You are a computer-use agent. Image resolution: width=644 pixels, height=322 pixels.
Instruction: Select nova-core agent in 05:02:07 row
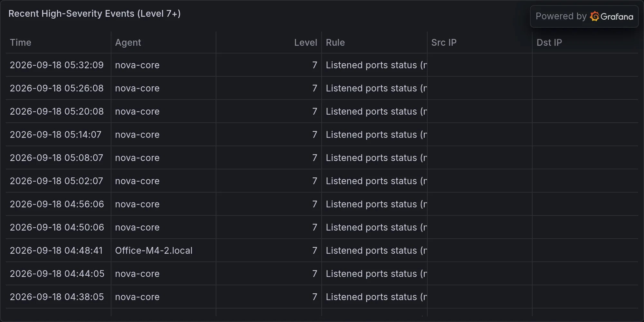(x=137, y=181)
